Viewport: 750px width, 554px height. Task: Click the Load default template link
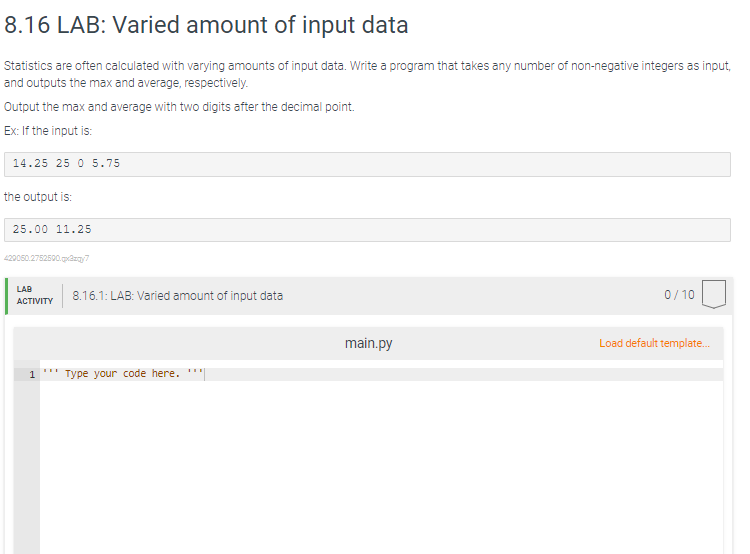click(x=655, y=343)
